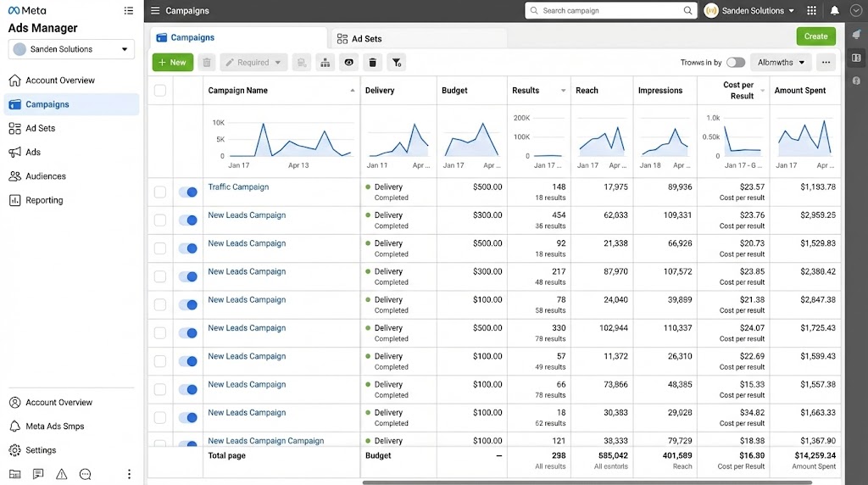Click the Reporting chart icon
This screenshot has height=485, width=868.
(x=15, y=200)
